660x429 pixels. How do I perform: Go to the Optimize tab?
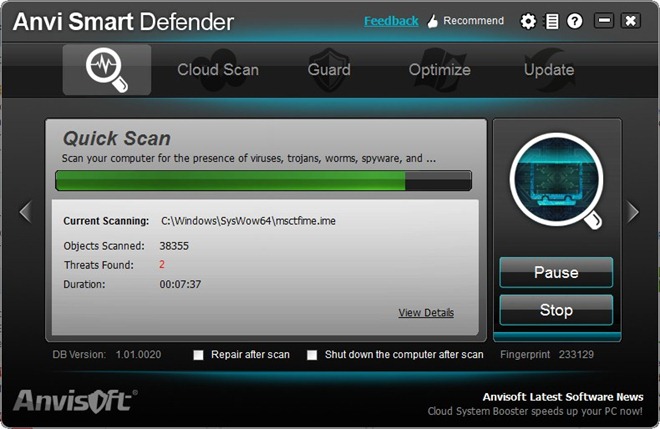click(439, 70)
